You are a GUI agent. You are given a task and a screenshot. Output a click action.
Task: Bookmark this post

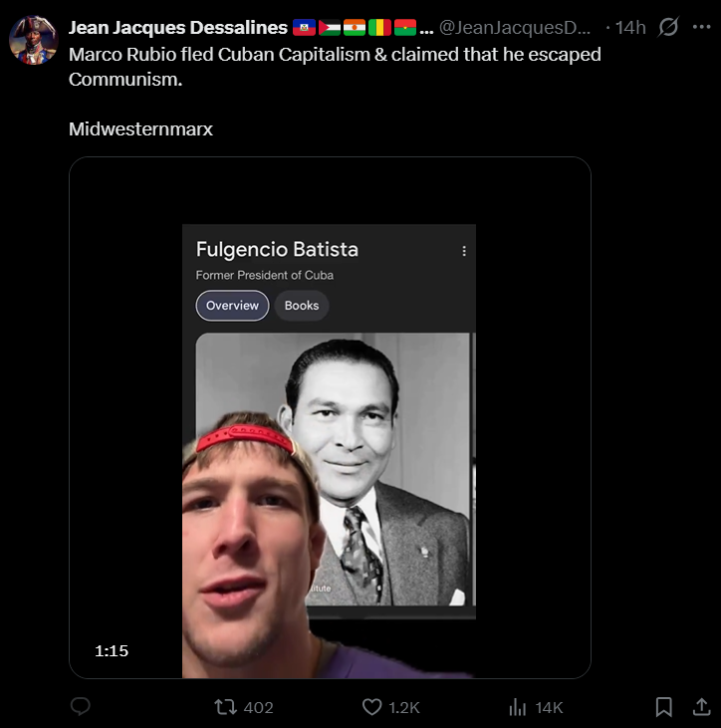[663, 707]
